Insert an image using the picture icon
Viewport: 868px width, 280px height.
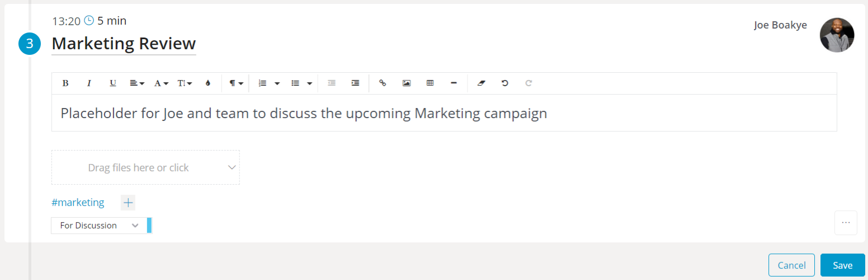tap(407, 83)
